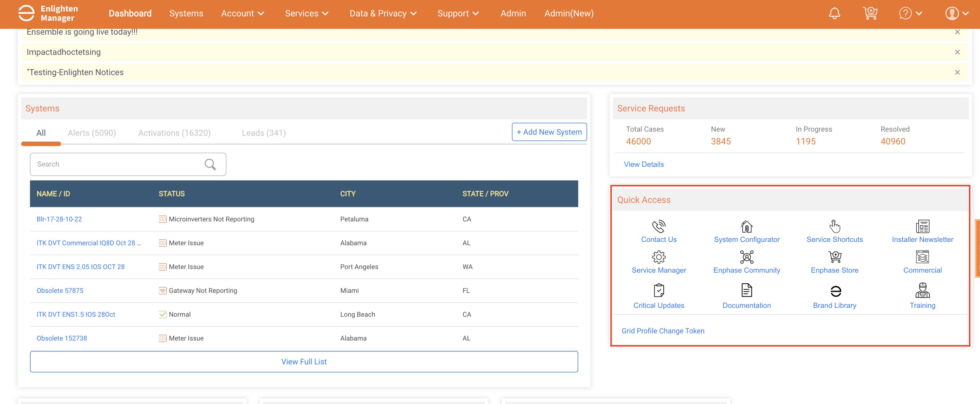Viewport: 980px width, 404px height.
Task: Click the search magnifier icon
Action: [x=210, y=164]
